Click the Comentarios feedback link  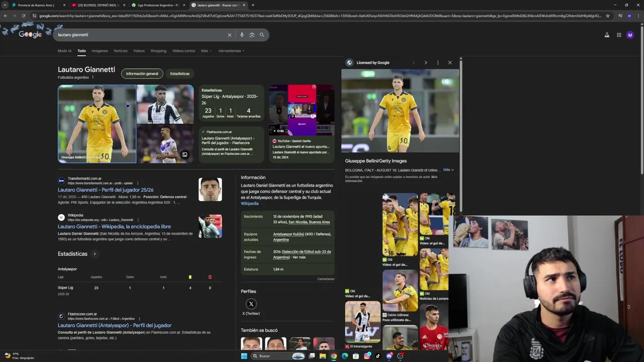[x=326, y=279]
